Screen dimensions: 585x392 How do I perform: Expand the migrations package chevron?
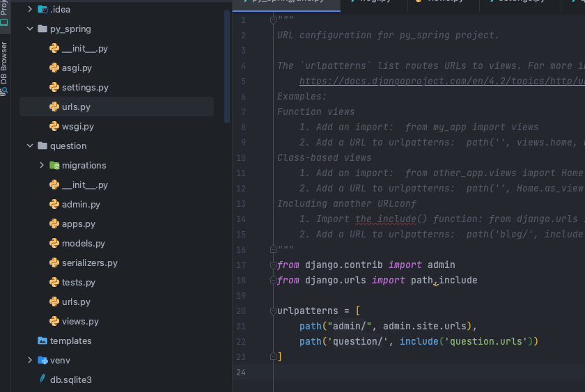point(42,165)
